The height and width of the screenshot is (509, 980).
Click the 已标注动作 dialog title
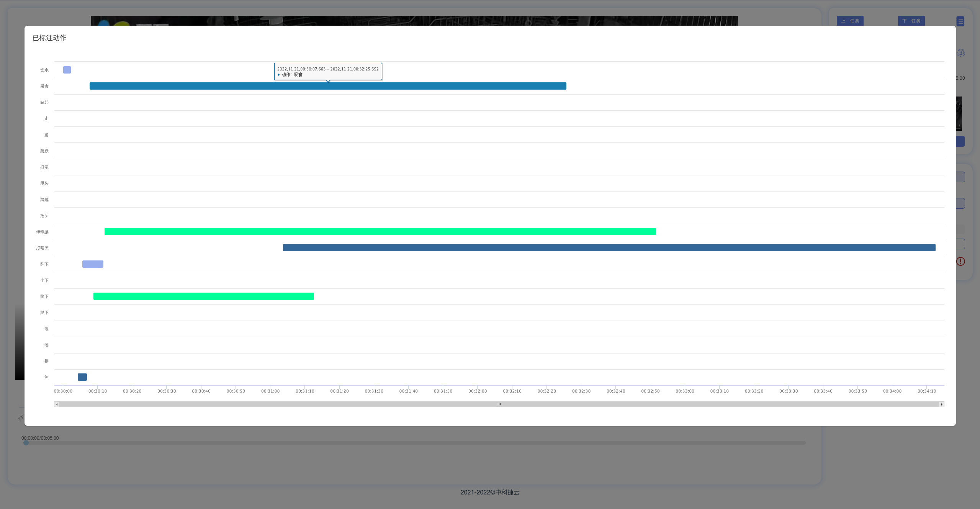tap(49, 38)
